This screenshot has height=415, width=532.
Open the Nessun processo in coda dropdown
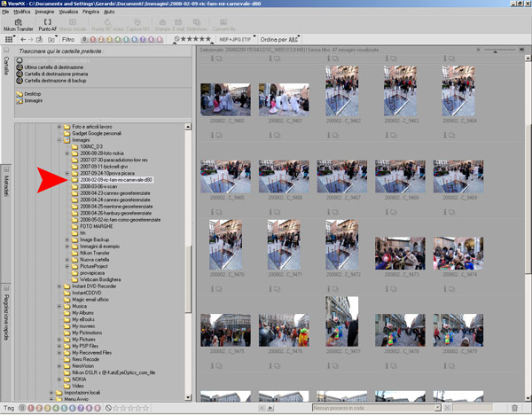377,408
